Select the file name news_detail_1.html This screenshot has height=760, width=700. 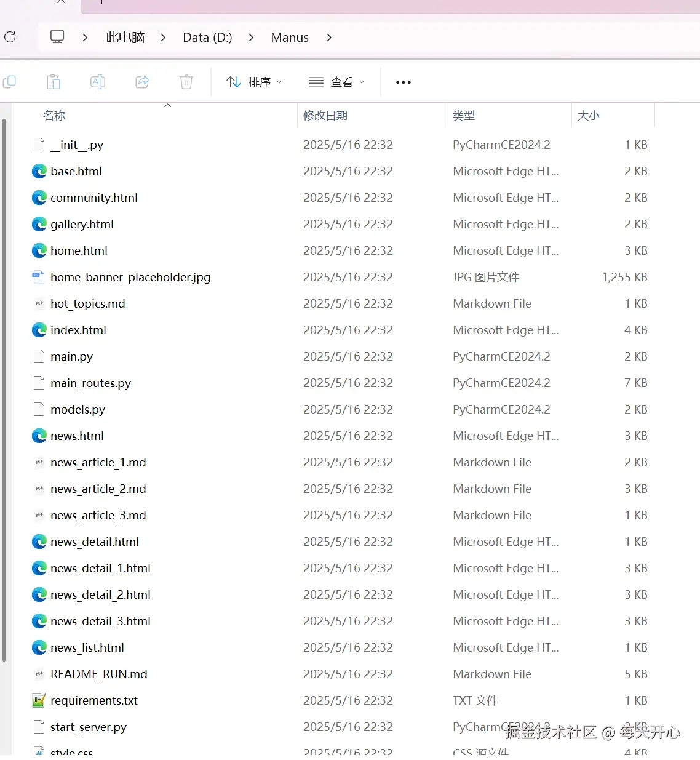[x=100, y=569]
